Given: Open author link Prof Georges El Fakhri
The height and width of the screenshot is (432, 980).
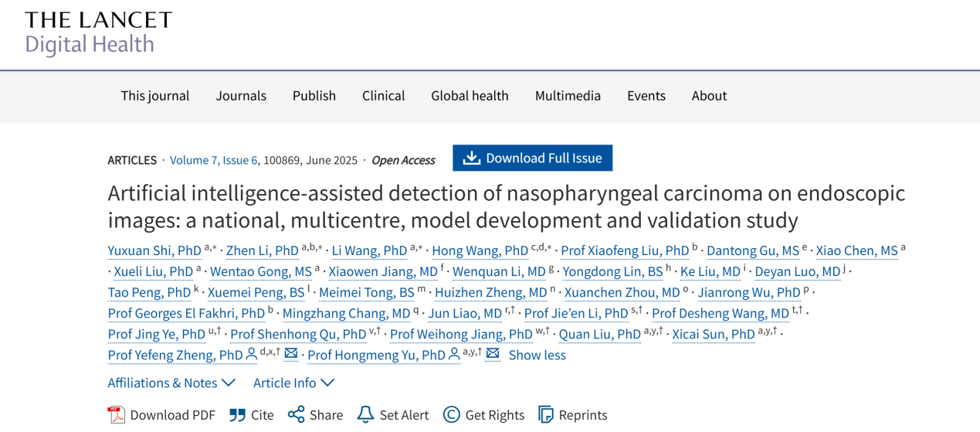Looking at the screenshot, I should point(186,313).
